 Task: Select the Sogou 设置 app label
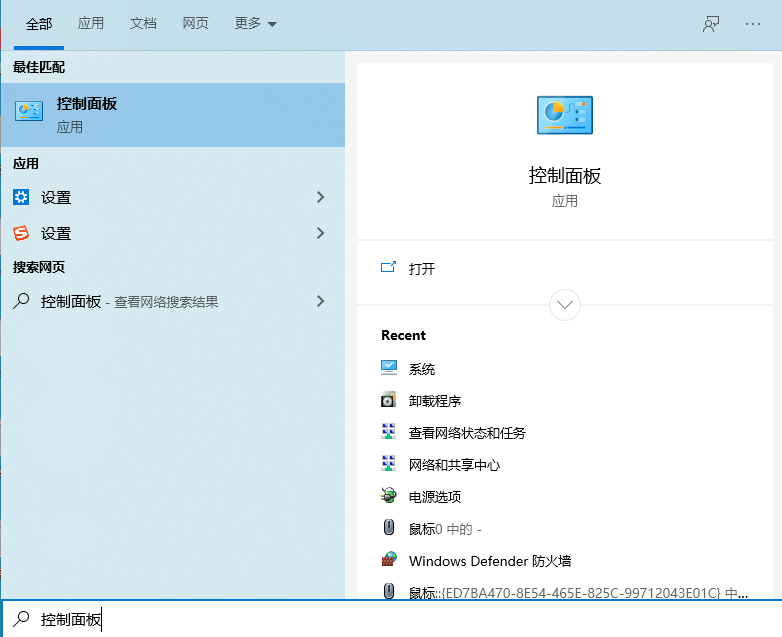pyautogui.click(x=56, y=233)
